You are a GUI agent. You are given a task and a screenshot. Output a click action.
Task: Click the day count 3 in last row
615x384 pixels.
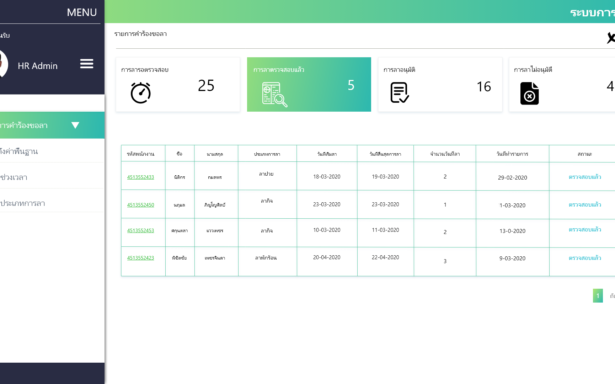point(445,261)
